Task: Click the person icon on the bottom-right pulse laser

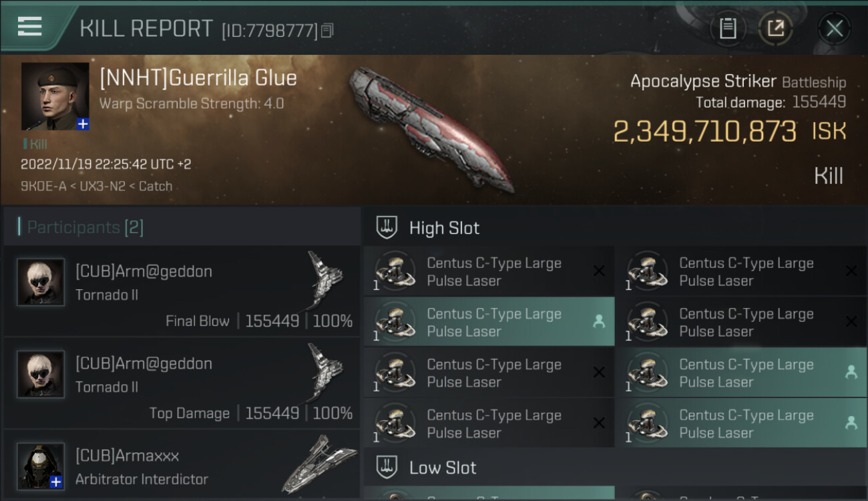Action: pyautogui.click(x=851, y=423)
